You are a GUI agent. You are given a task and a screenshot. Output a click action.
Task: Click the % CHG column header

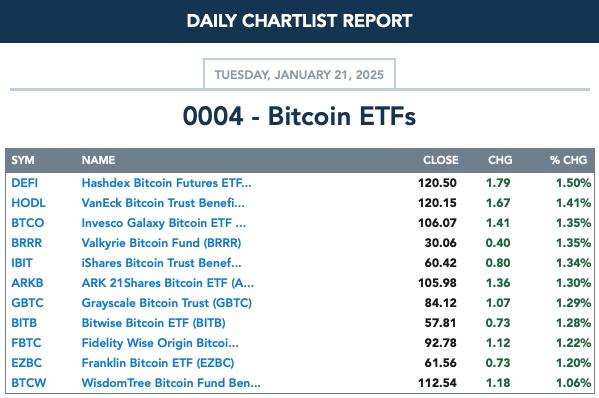pyautogui.click(x=568, y=160)
